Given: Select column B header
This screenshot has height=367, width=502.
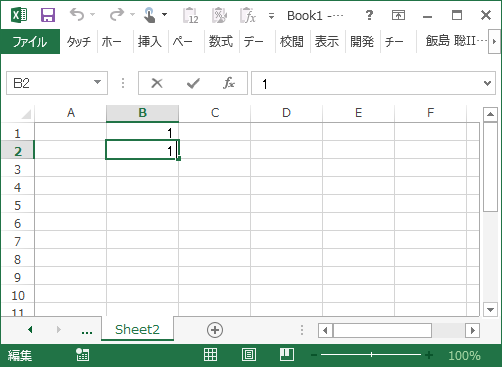Looking at the screenshot, I should (x=143, y=113).
